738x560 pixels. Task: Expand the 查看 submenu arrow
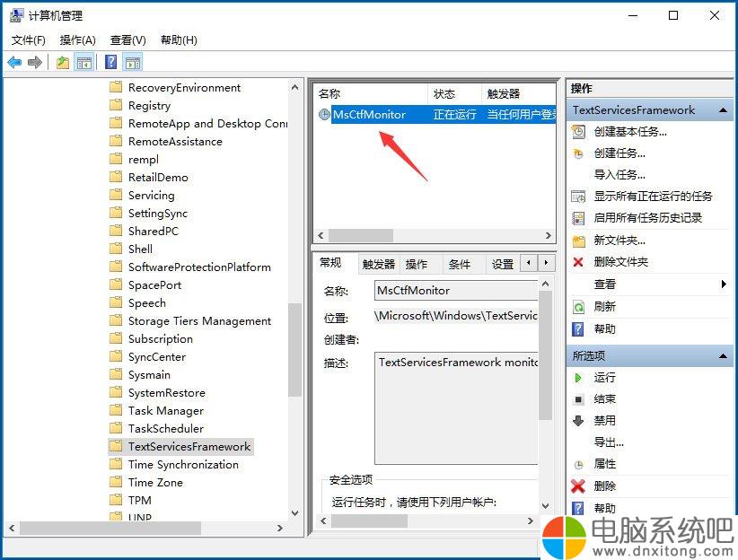point(724,284)
